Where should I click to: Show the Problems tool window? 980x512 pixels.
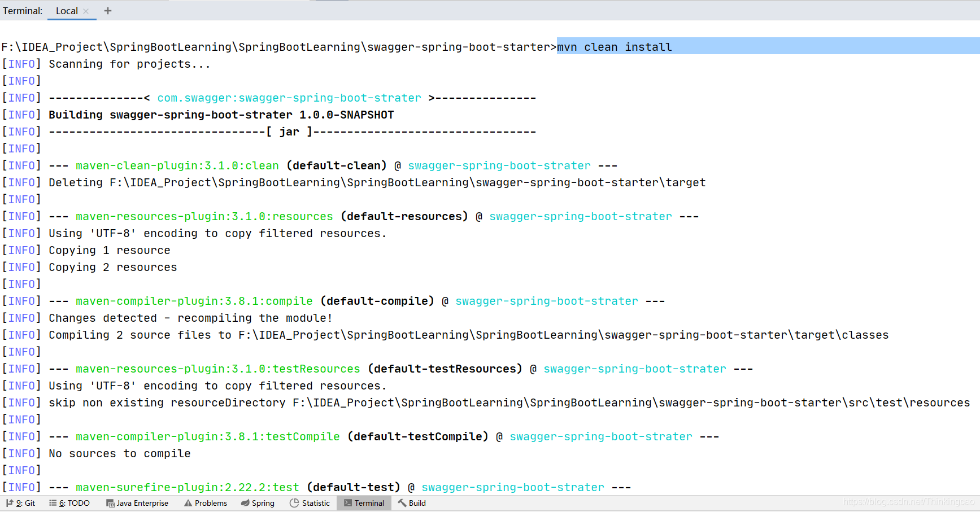pos(206,503)
